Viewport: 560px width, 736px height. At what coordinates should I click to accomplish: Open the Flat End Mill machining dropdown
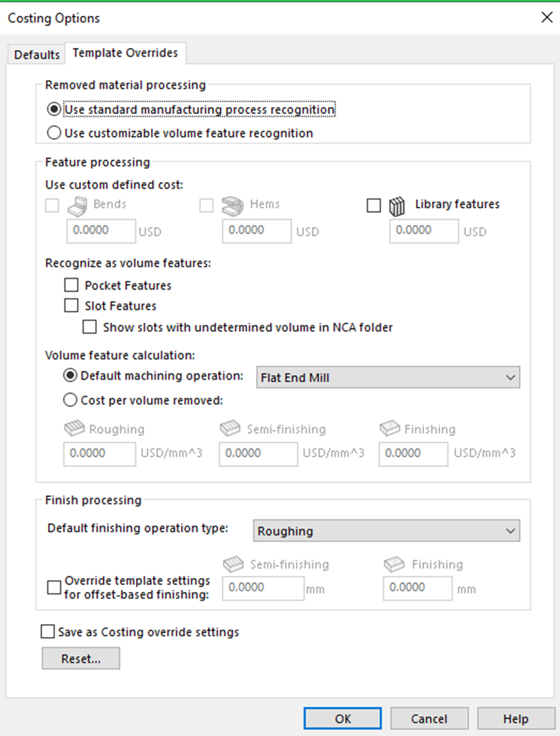point(388,378)
